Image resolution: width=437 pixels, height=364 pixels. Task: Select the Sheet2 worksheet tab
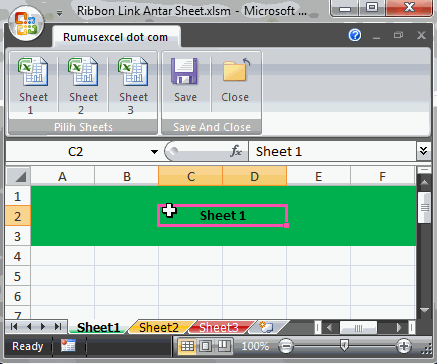point(159,327)
